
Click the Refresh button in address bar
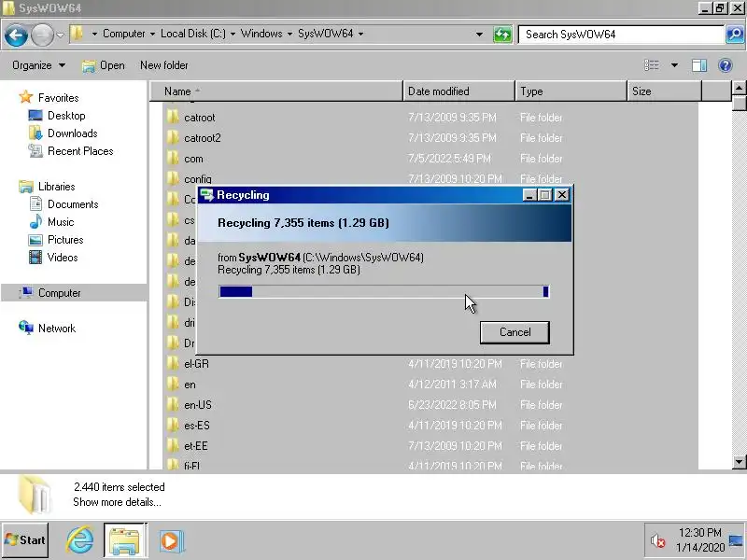[502, 35]
